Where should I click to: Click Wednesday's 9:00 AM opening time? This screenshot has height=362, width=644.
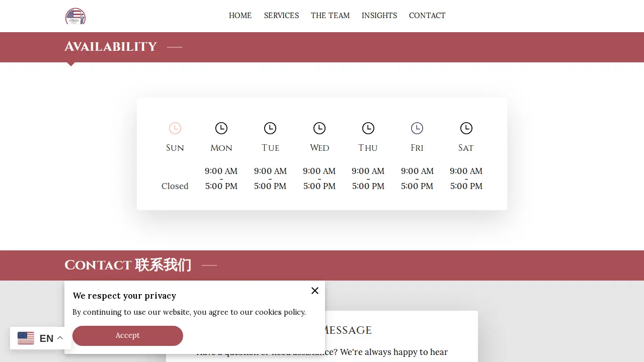(319, 171)
